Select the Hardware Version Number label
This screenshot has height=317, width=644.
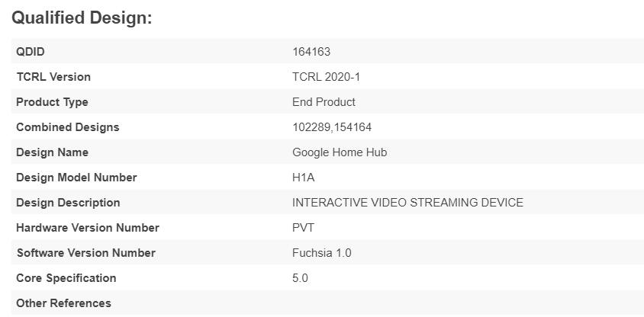pyautogui.click(x=88, y=228)
